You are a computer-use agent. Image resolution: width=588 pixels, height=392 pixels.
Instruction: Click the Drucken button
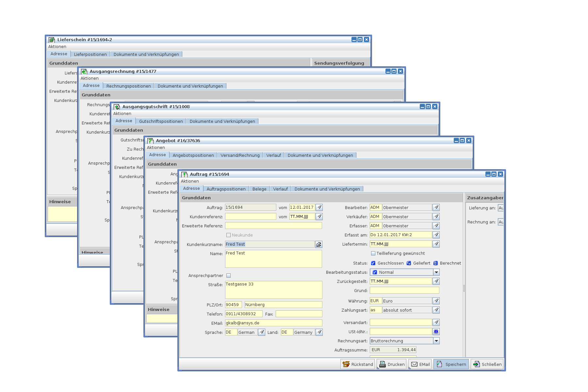[392, 364]
